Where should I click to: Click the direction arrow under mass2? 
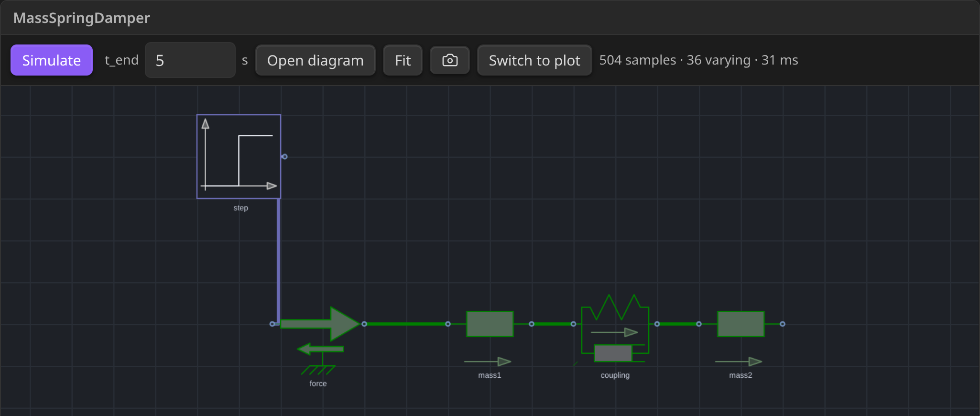pos(739,361)
